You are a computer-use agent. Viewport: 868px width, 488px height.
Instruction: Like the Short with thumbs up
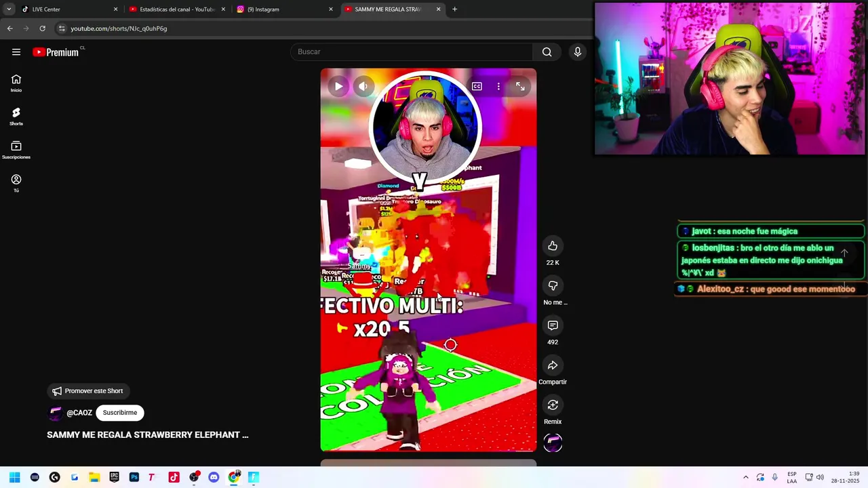[553, 246]
